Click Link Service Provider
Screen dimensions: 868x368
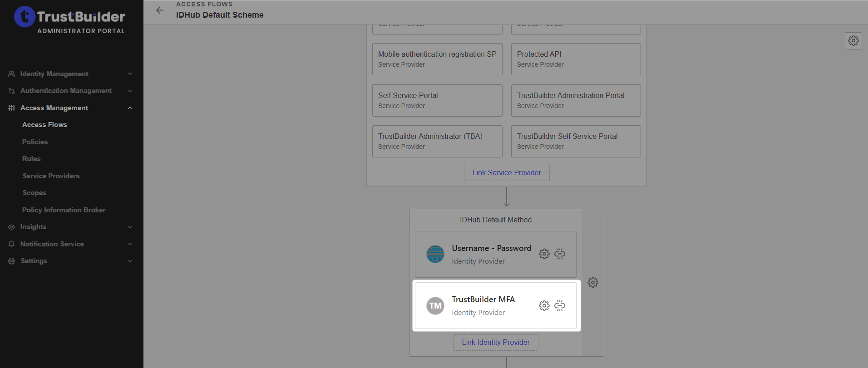[x=506, y=173]
